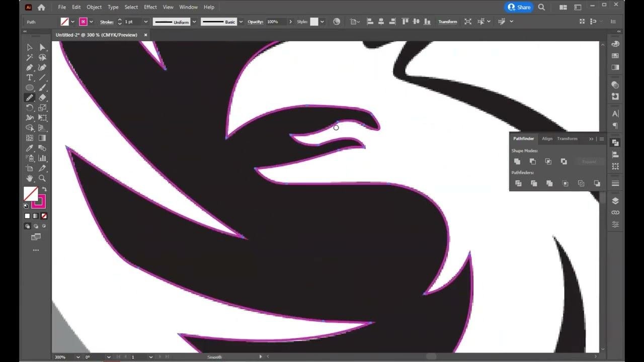The height and width of the screenshot is (362, 644).
Task: Switch to the Align tab
Action: [x=547, y=139]
